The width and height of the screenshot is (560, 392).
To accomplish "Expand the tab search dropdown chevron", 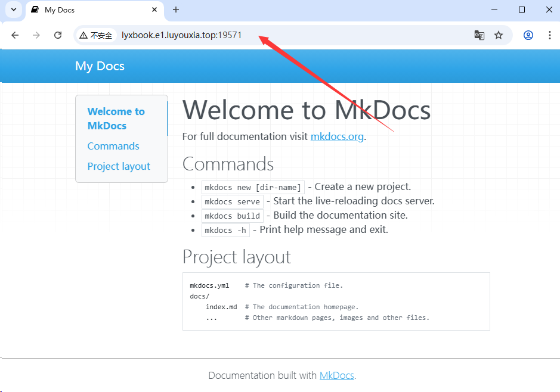I will coord(14,10).
